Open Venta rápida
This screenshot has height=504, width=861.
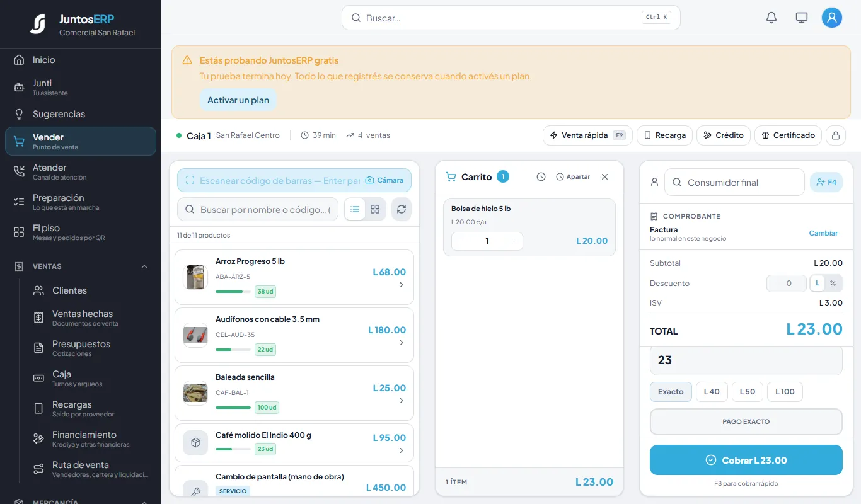click(x=587, y=135)
